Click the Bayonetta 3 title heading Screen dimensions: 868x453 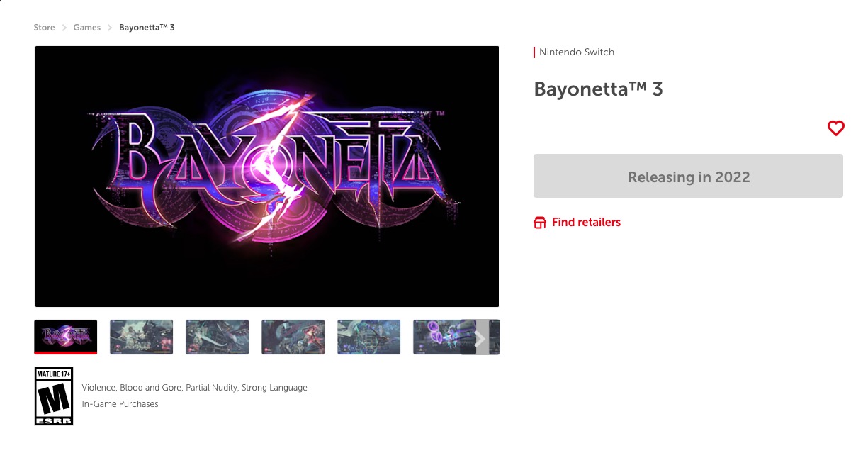[598, 89]
